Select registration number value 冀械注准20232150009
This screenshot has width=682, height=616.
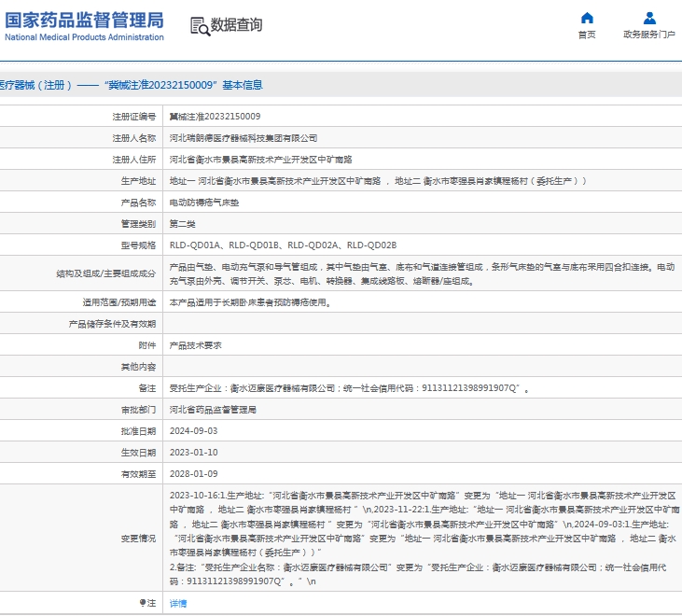click(215, 117)
